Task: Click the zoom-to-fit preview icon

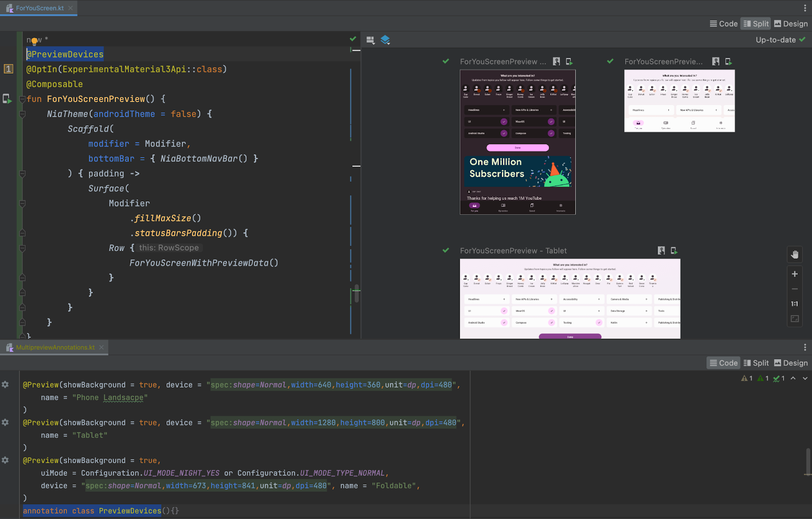Action: click(x=794, y=319)
